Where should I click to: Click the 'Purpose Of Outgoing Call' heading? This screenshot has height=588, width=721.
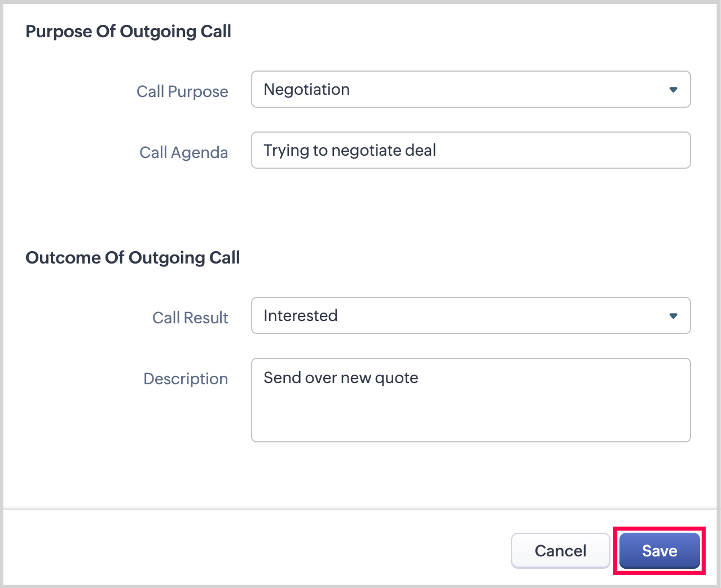pyautogui.click(x=129, y=32)
